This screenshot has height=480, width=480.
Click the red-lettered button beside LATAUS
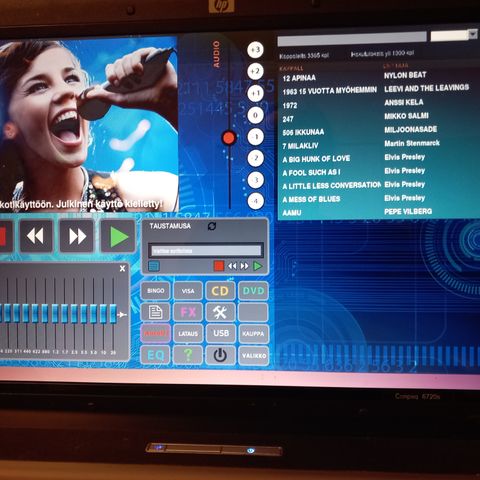coord(156,333)
